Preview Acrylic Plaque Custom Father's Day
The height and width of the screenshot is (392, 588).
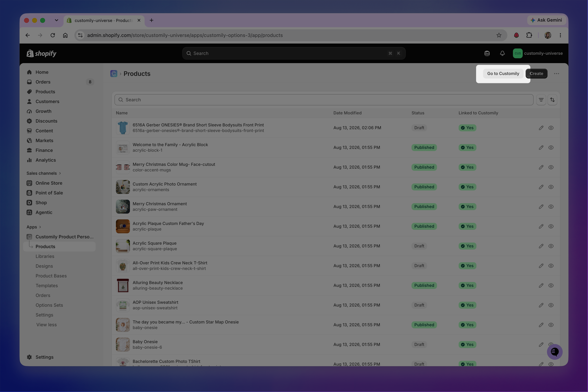[551, 227]
